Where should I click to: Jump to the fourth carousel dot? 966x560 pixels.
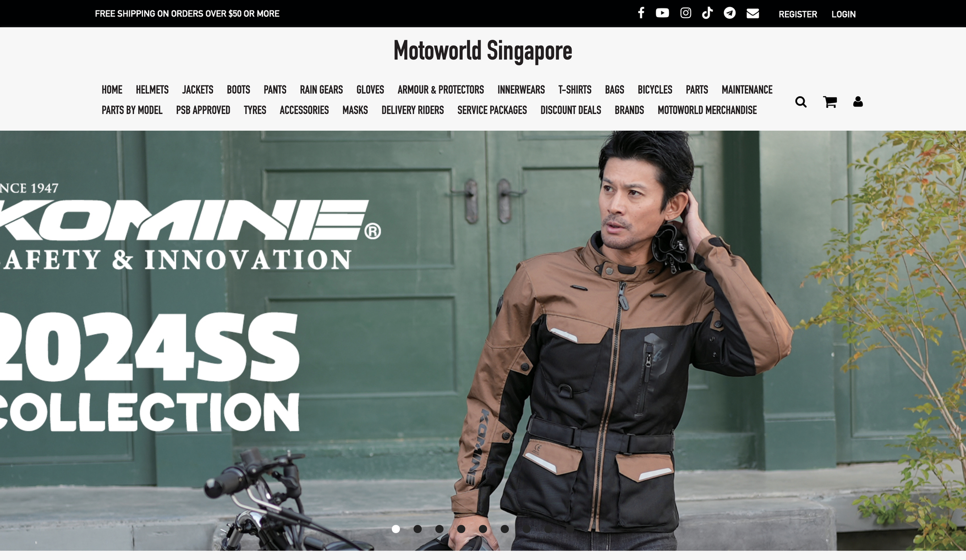pos(461,529)
